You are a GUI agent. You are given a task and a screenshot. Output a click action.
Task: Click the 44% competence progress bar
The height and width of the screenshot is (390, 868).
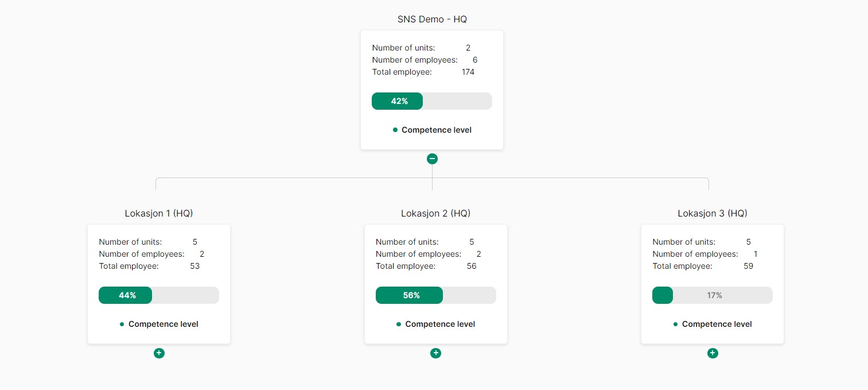159,295
